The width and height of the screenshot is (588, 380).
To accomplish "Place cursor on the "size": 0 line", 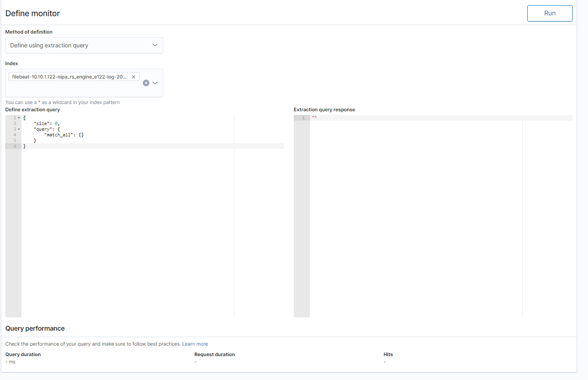I will click(47, 123).
